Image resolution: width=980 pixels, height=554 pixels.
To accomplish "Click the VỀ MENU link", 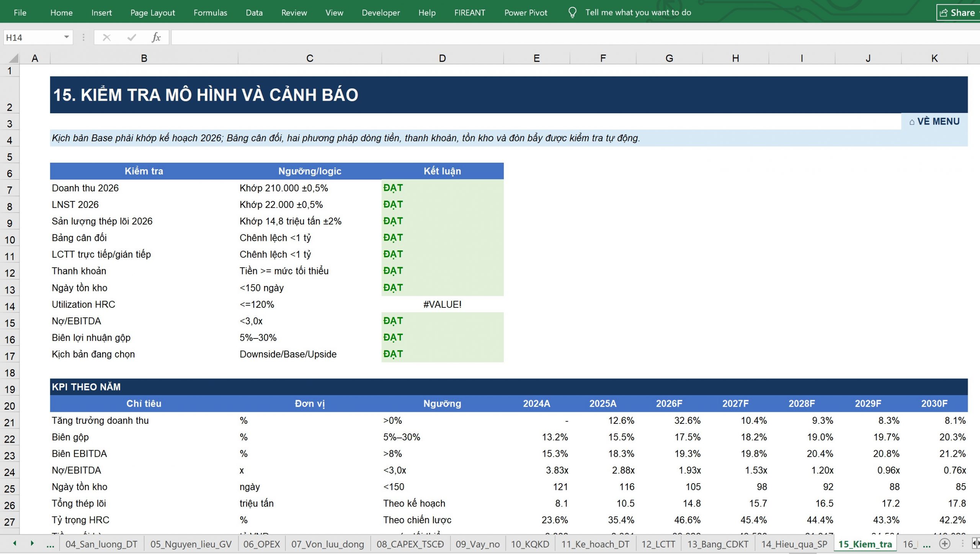I will 934,121.
